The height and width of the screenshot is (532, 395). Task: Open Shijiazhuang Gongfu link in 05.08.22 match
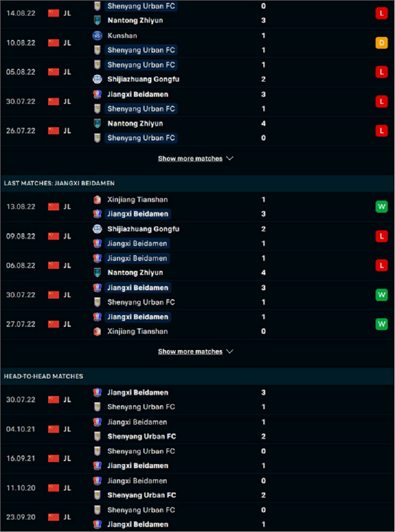[143, 80]
